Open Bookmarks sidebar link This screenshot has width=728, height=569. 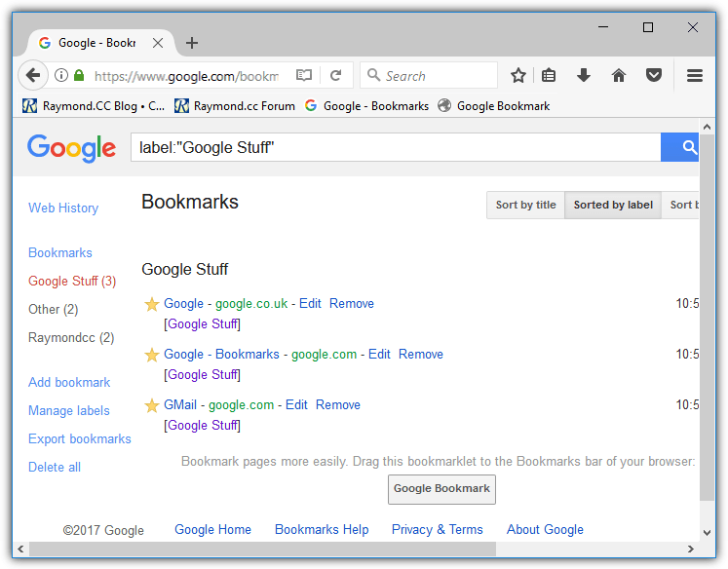[60, 253]
